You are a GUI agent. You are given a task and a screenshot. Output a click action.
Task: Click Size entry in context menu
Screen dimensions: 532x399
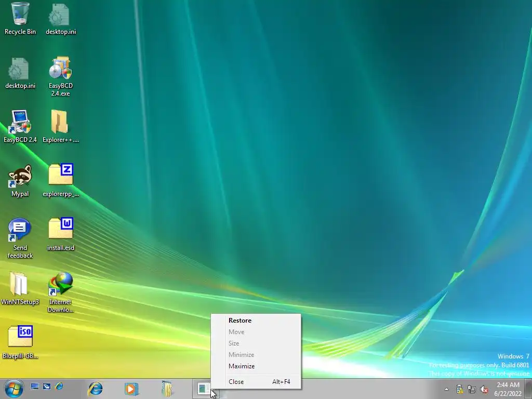point(256,343)
